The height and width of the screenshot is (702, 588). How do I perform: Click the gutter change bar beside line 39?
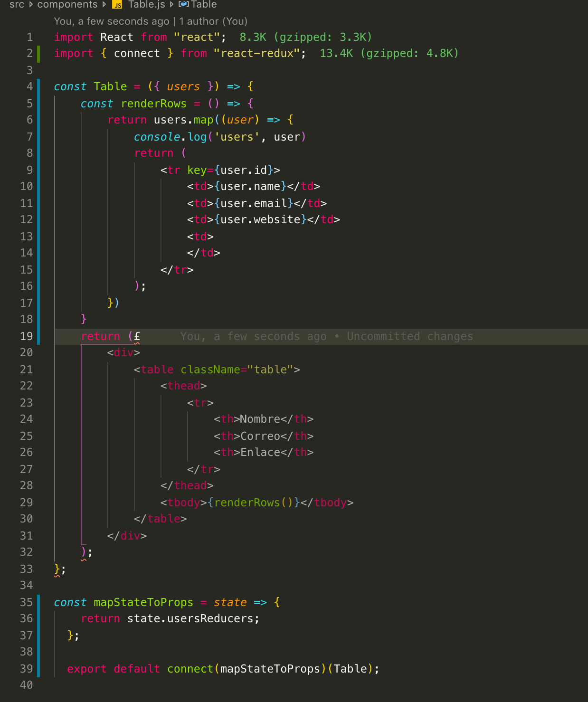point(39,669)
